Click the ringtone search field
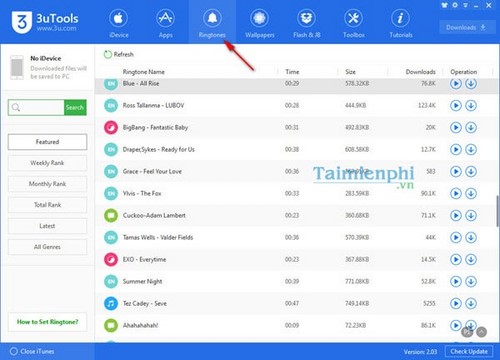This screenshot has height=360, width=500. tap(36, 107)
